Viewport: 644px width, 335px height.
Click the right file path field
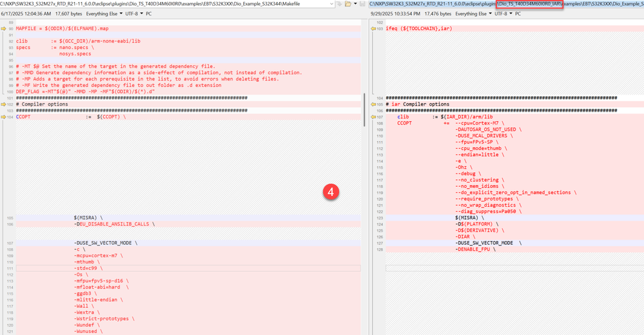tap(506, 4)
